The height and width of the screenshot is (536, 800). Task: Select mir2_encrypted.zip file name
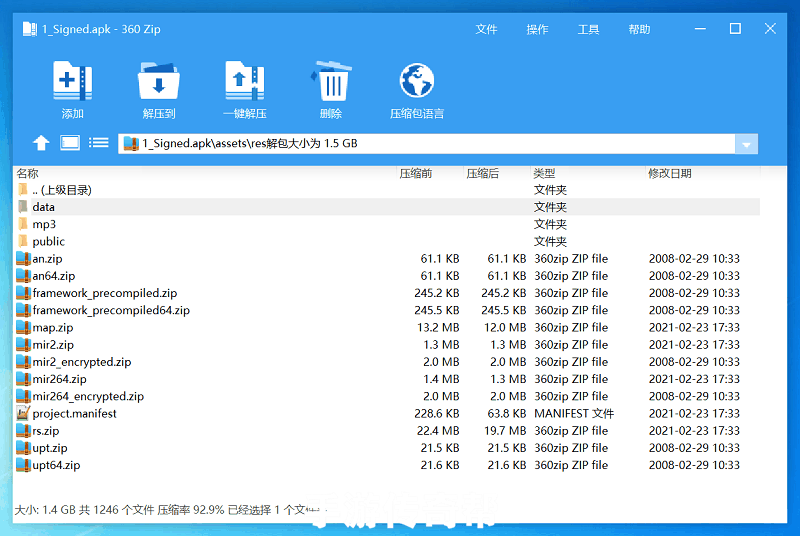82,362
